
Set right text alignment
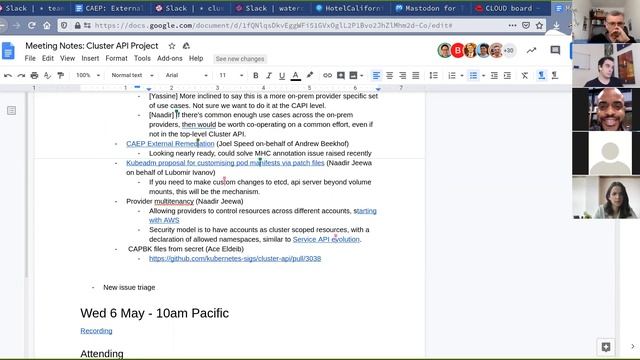(402, 76)
